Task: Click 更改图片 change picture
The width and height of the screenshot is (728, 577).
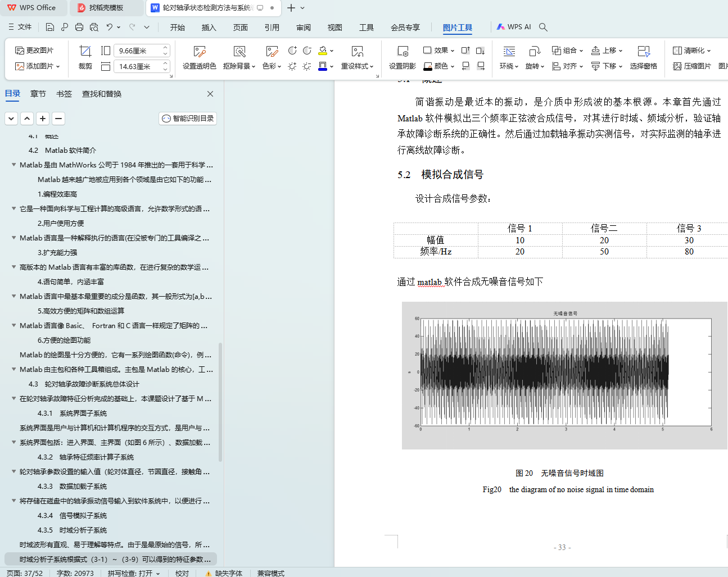Action: [x=34, y=51]
